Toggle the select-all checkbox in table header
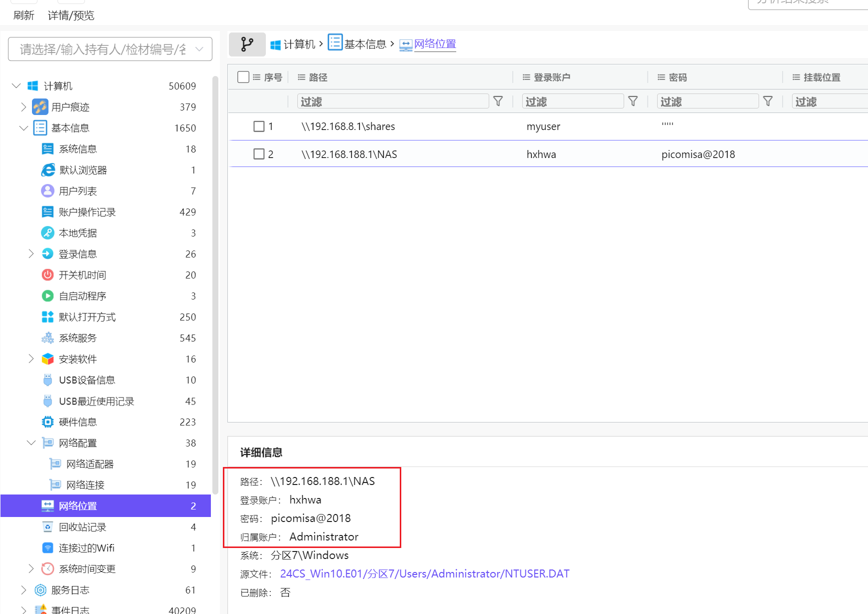Screen dimensions: 868x614 click(x=243, y=77)
